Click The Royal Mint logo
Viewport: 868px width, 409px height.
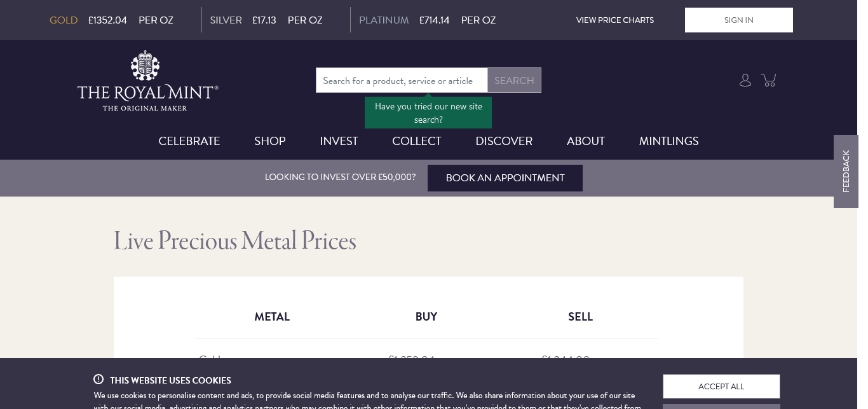[x=147, y=81]
